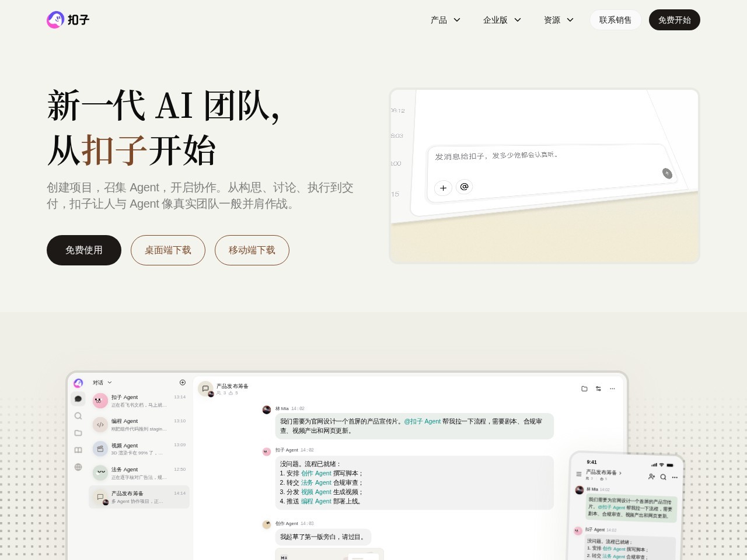Open the 扣子 Agent conversation
The height and width of the screenshot is (560, 747).
click(139, 401)
